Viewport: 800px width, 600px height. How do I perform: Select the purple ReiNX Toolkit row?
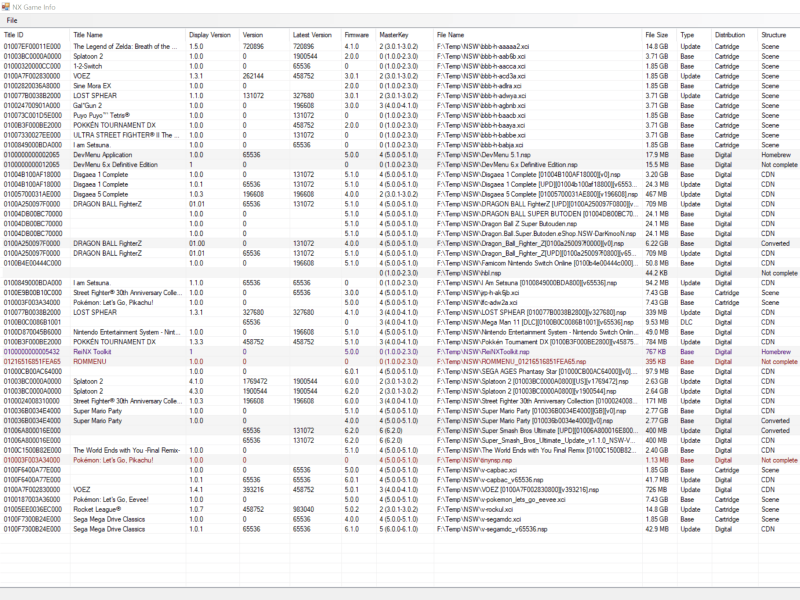(400, 352)
